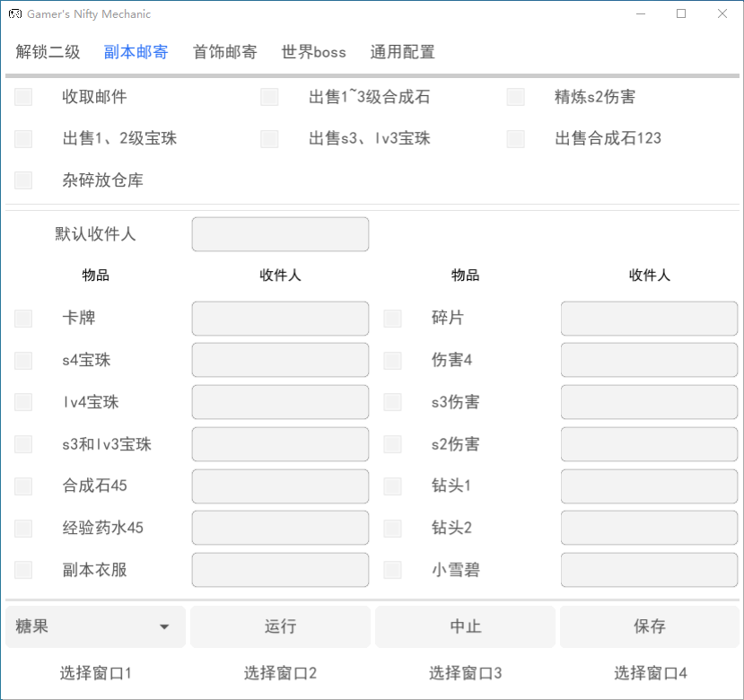Click the app icon in title bar
The image size is (744, 700).
15,14
